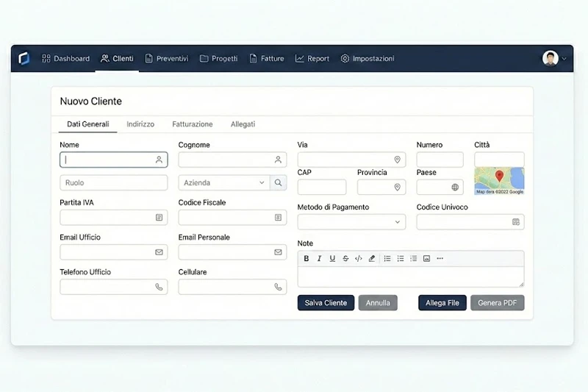Click the Provincia field
This screenshot has width=588, height=392.
(381, 188)
